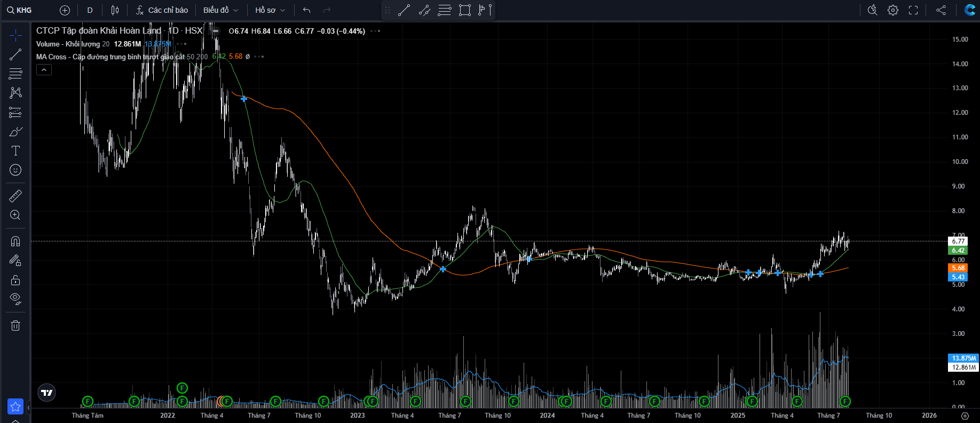Screen dimensions: 980x423
Task: Click the "Tháng Tám" time axis label
Action: [x=88, y=416]
